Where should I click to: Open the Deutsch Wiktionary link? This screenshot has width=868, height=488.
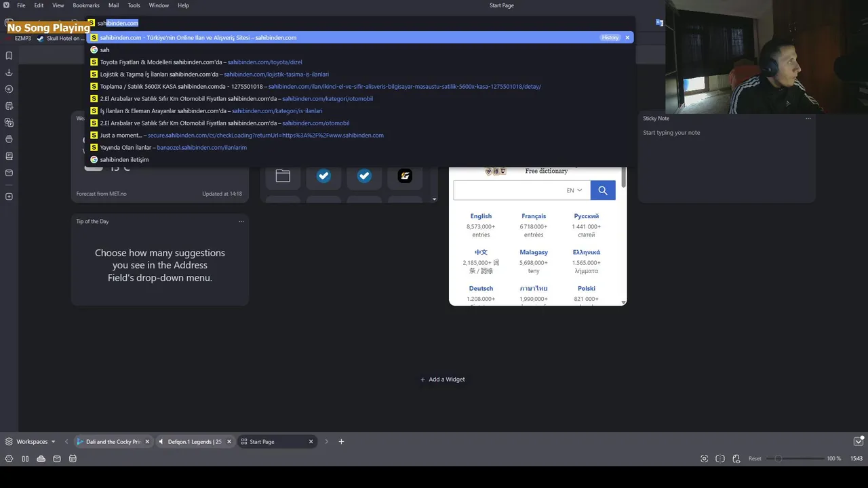pos(481,289)
